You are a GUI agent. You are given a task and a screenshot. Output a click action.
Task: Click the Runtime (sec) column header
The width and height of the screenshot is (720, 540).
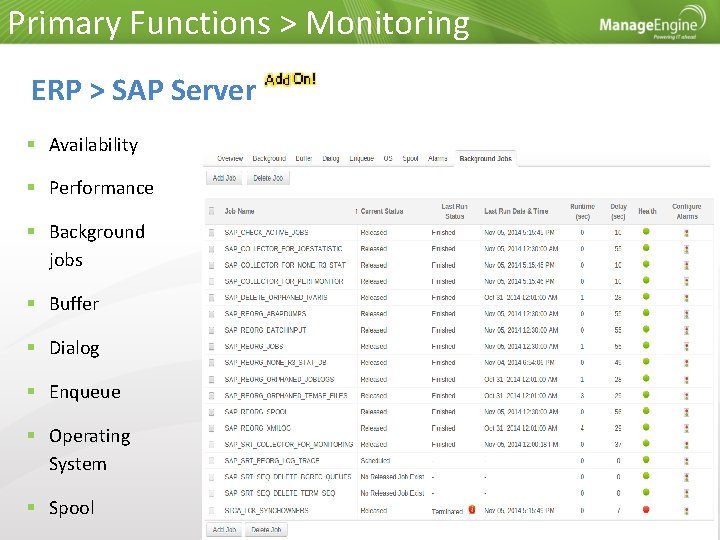point(582,211)
